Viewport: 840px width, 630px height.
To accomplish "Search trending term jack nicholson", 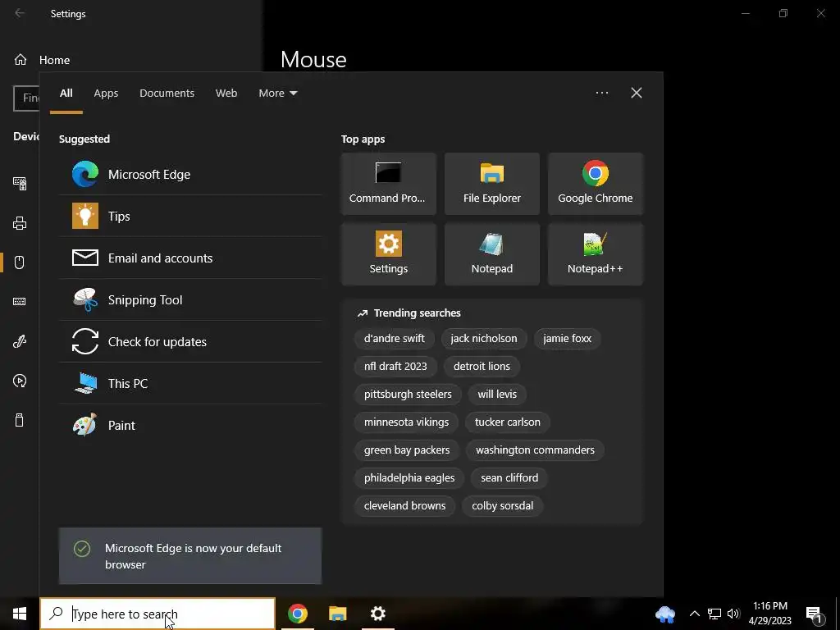I will [484, 339].
